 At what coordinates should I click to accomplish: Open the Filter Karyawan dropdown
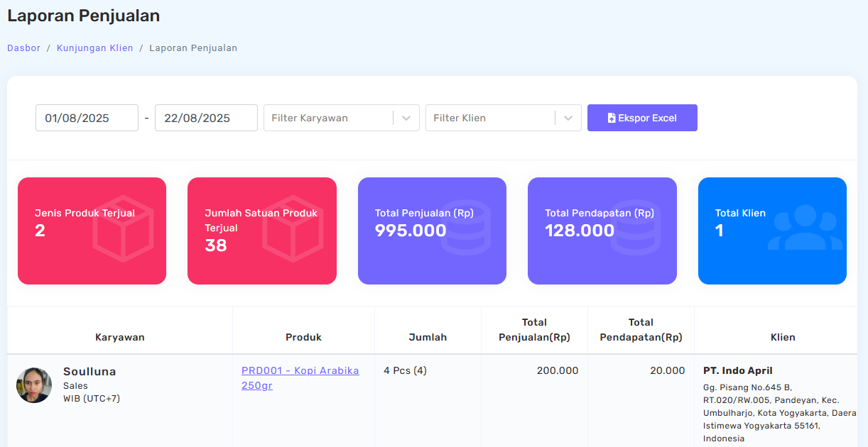coord(334,118)
